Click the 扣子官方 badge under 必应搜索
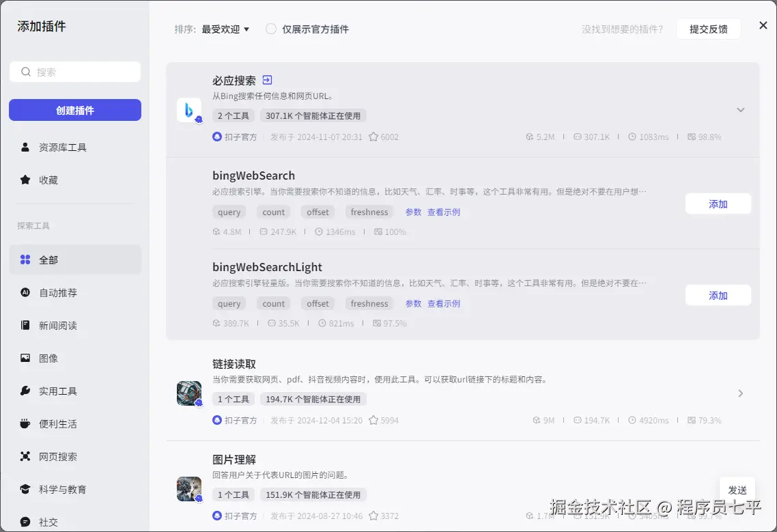Screen dimensions: 777x532 click(x=235, y=137)
